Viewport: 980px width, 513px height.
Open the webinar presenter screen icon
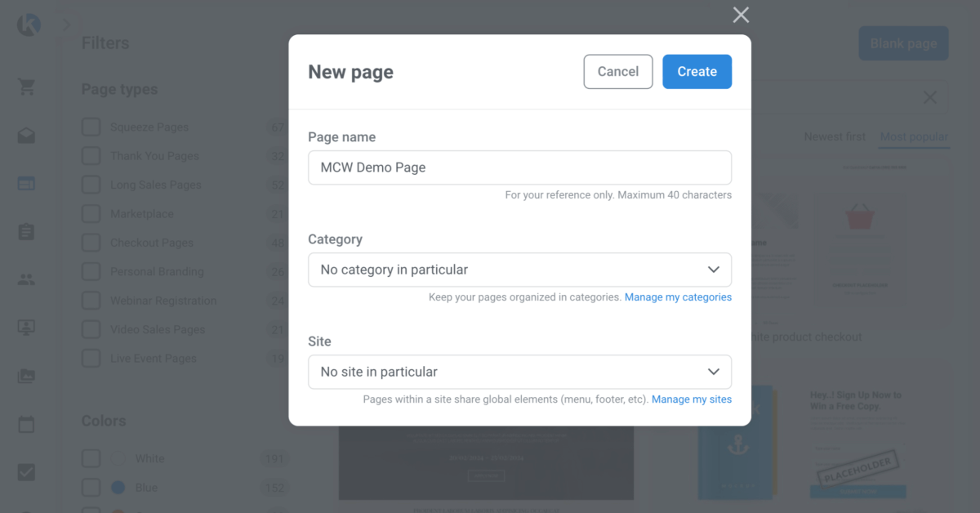point(26,328)
